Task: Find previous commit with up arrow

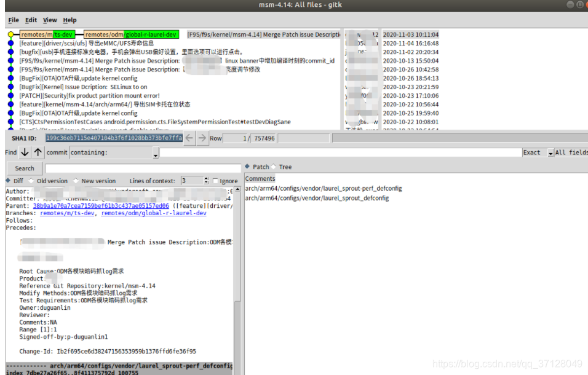Action: [38, 152]
